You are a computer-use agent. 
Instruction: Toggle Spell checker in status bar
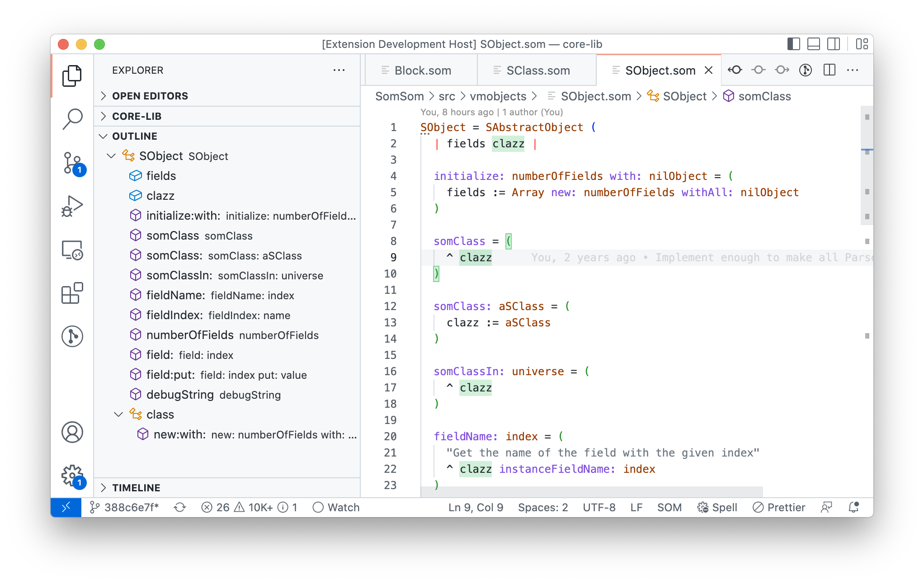[717, 508]
